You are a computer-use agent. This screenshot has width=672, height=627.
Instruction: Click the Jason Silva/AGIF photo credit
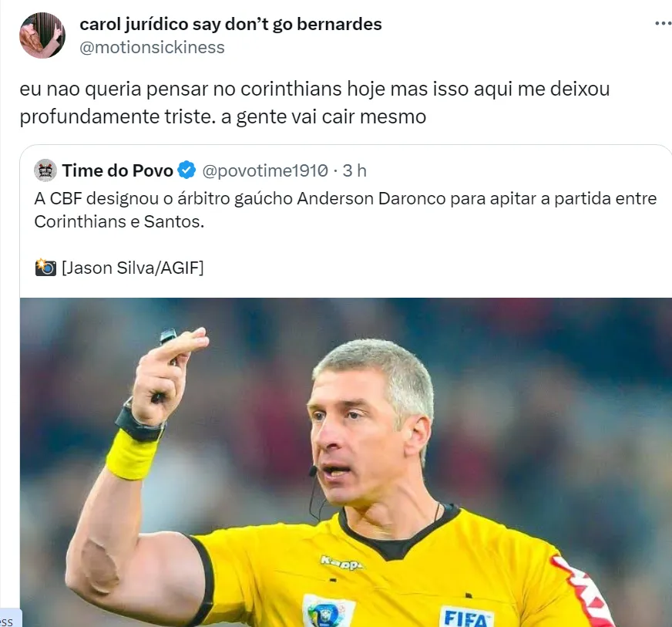(133, 268)
